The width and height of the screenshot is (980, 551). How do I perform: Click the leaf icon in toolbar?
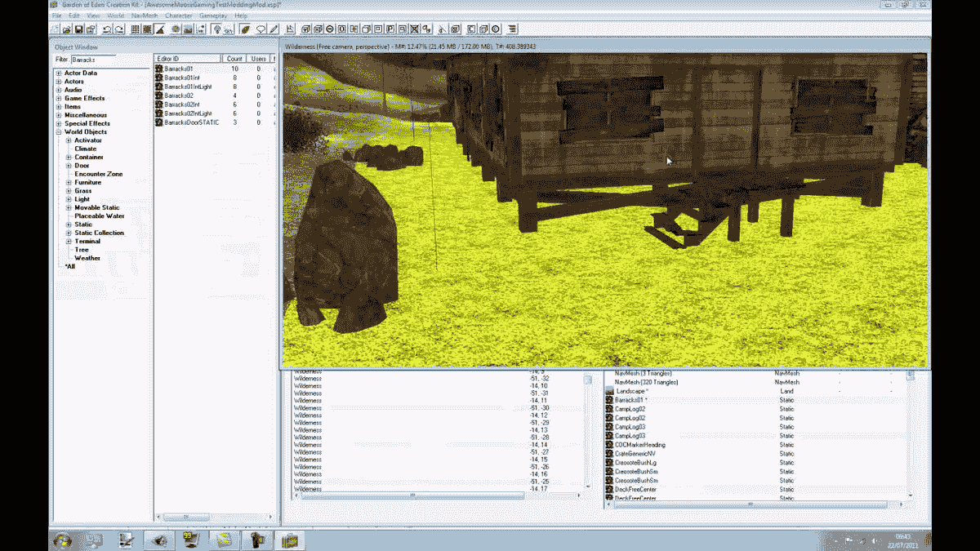(x=244, y=29)
